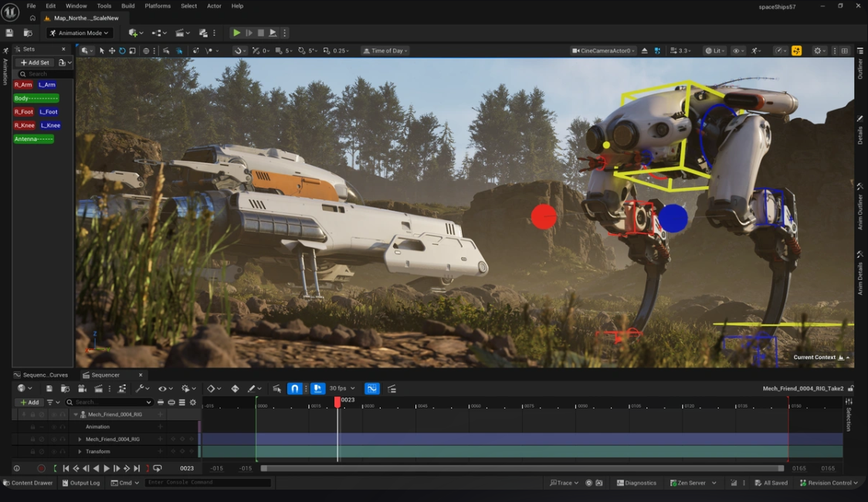Open the Lit view mode dropdown
The width and height of the screenshot is (868, 502).
click(715, 51)
